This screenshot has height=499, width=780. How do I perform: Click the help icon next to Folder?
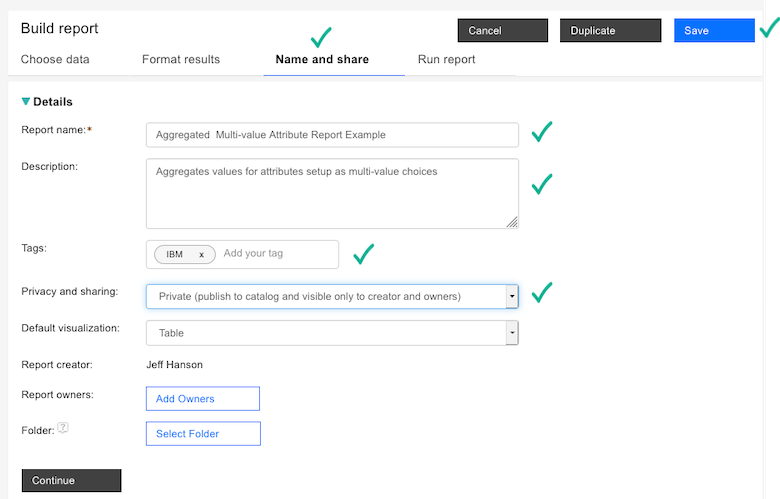pyautogui.click(x=63, y=428)
